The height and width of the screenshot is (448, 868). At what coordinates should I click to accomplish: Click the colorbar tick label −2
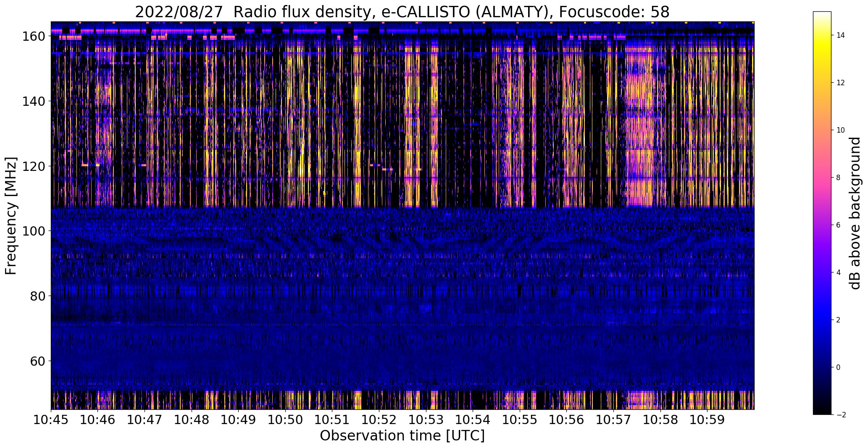[841, 415]
